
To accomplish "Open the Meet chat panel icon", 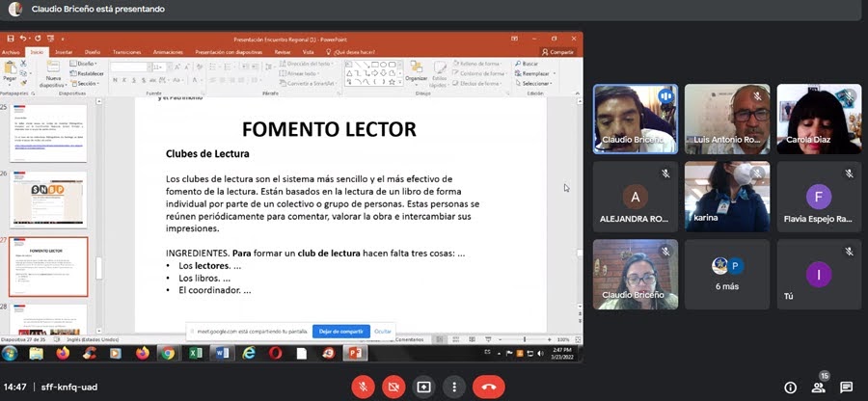I will pos(846,387).
